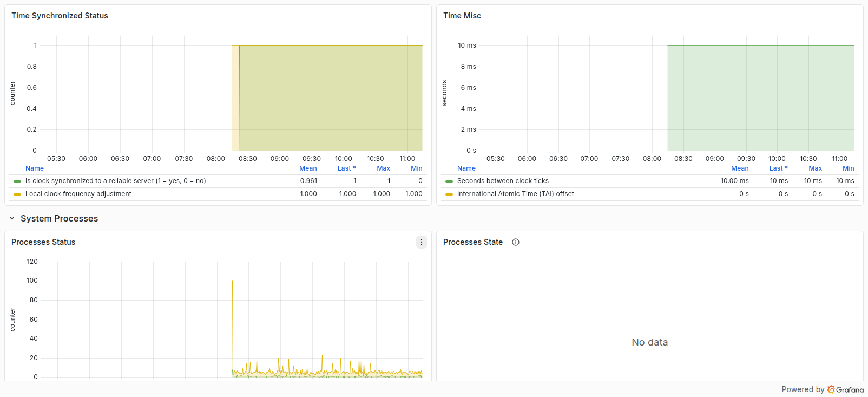Sort Time Synchronized Status legend by Mean
The height and width of the screenshot is (397, 868).
click(308, 168)
